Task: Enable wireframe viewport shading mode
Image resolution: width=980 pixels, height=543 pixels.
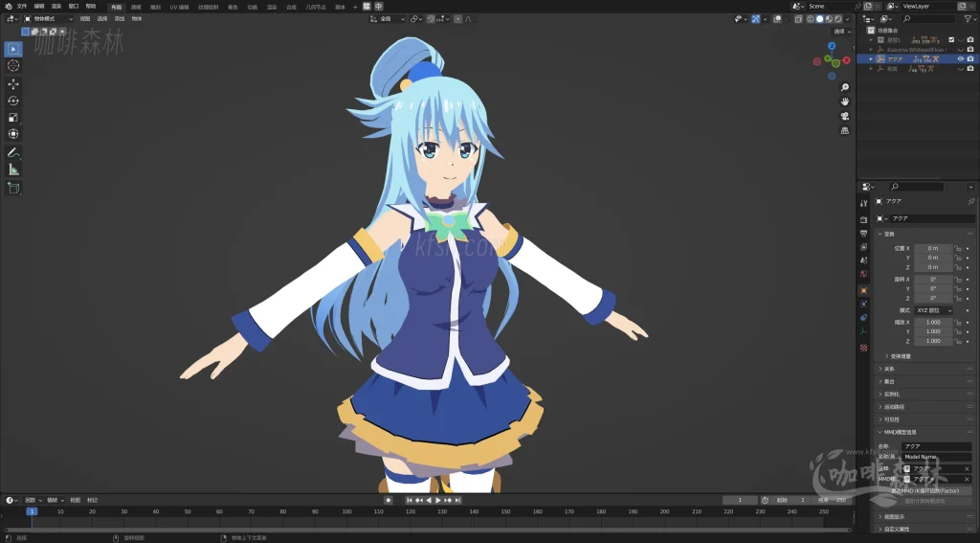Action: click(x=810, y=19)
